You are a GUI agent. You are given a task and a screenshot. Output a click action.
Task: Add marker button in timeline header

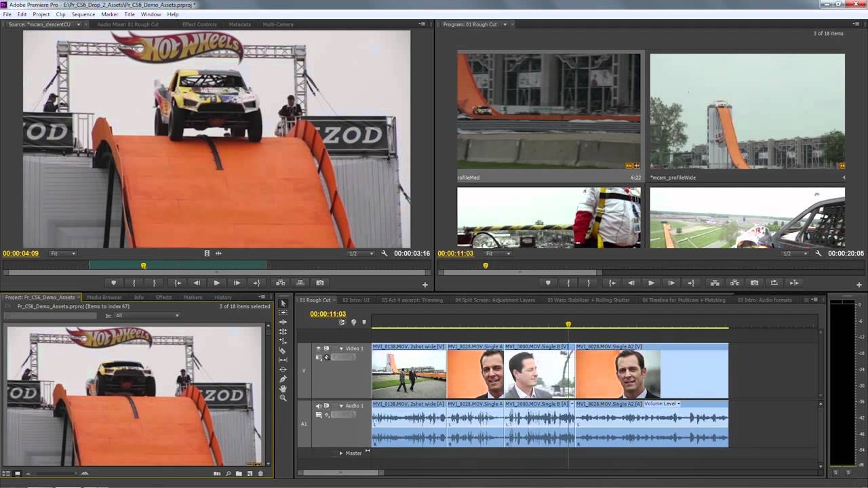point(363,323)
